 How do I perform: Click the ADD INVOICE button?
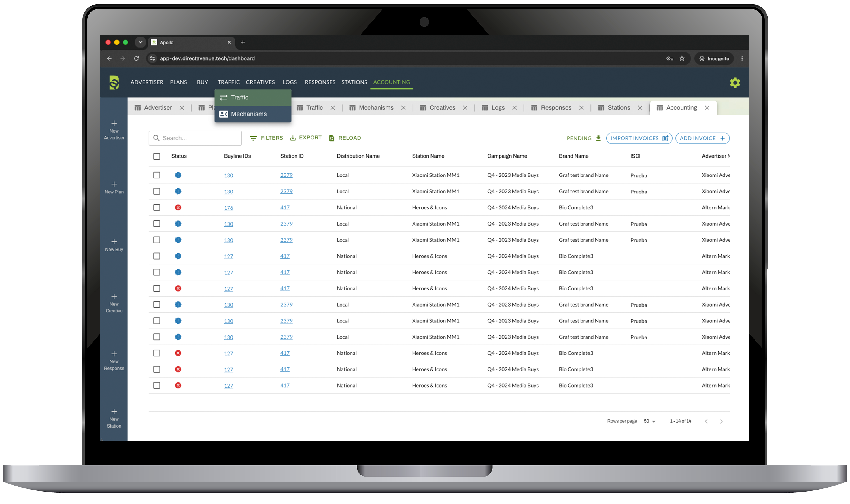click(702, 138)
